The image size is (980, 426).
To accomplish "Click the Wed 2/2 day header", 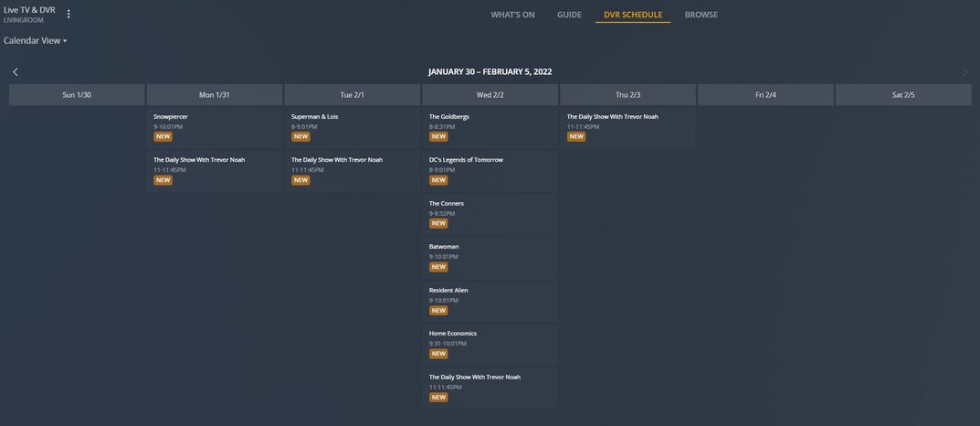I will tap(490, 95).
